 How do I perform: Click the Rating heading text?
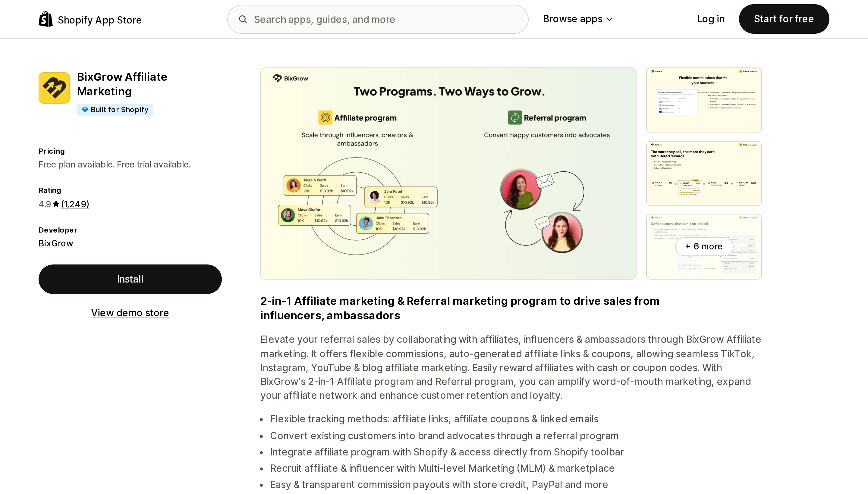tap(50, 190)
